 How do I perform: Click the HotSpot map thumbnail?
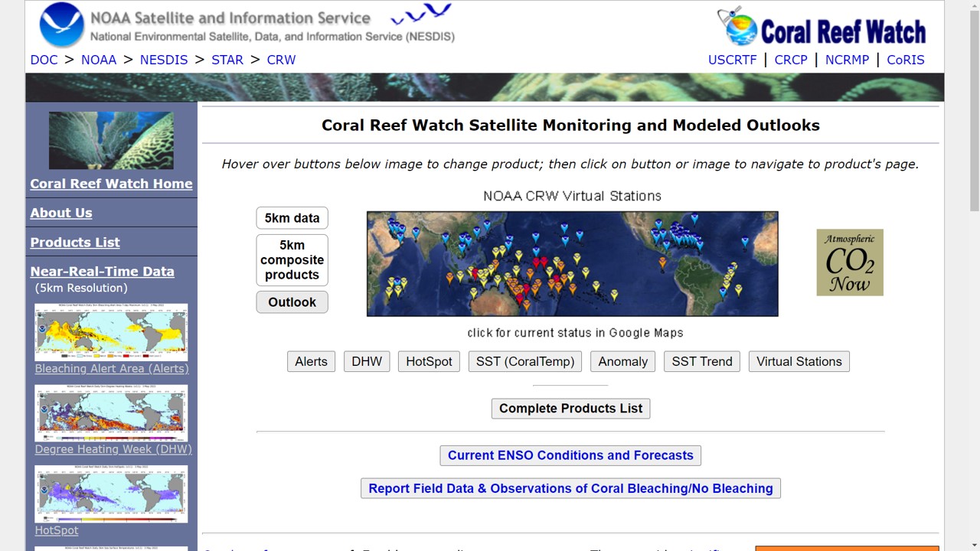pos(111,494)
